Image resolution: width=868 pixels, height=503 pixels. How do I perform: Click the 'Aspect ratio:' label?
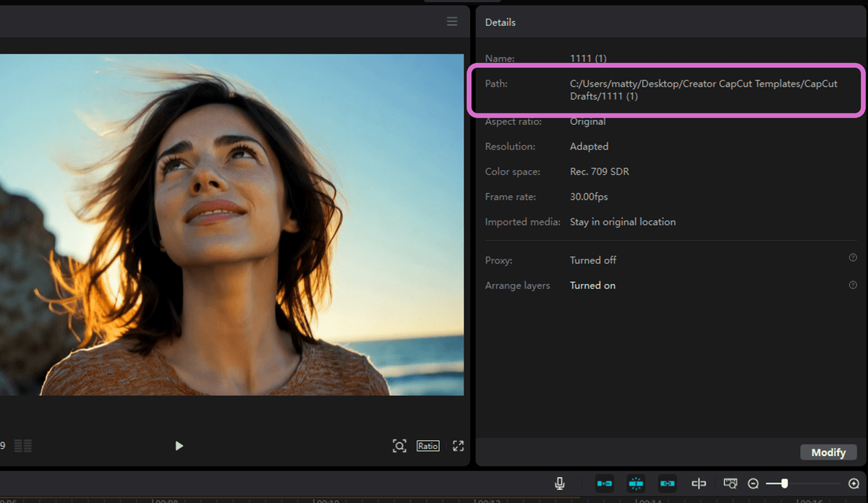(514, 121)
